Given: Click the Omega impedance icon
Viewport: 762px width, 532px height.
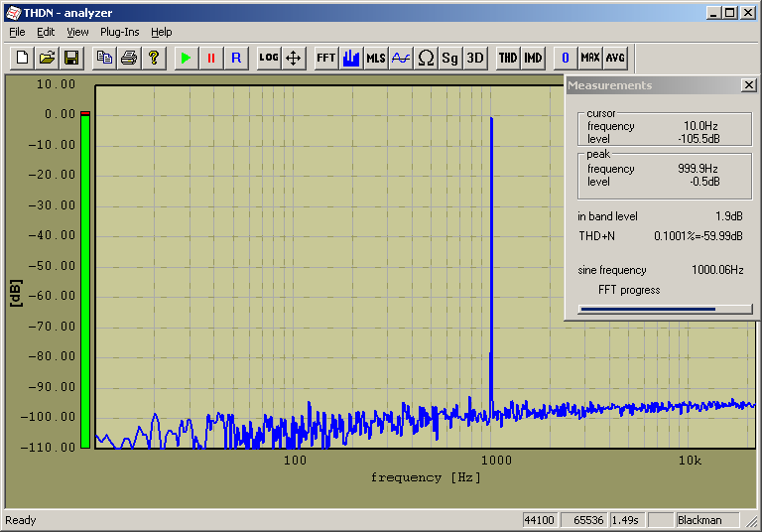Looking at the screenshot, I should [426, 58].
